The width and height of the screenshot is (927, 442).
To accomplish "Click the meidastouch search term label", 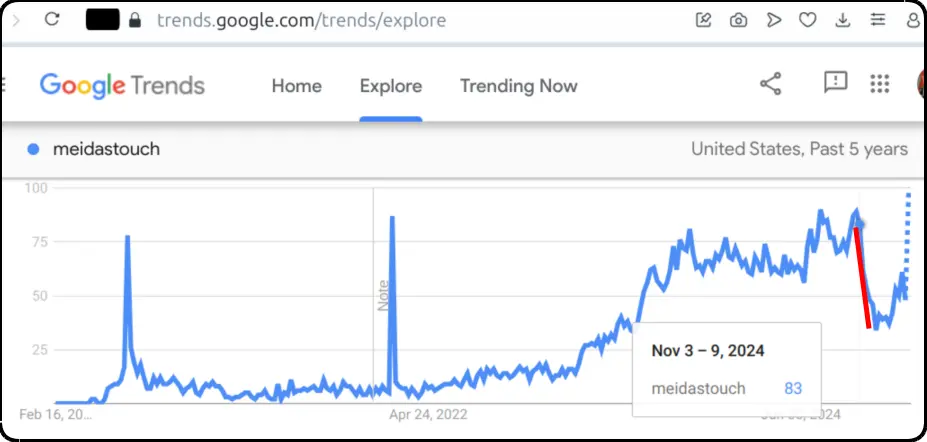I will (106, 149).
